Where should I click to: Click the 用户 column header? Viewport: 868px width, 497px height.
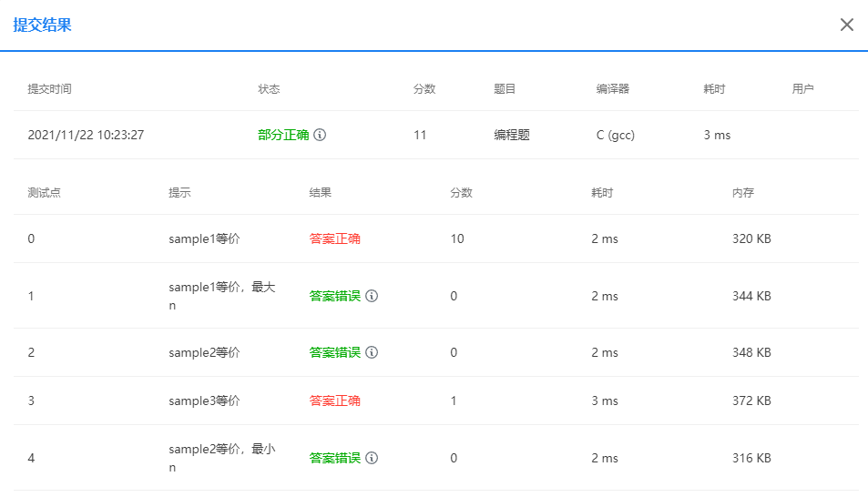802,89
